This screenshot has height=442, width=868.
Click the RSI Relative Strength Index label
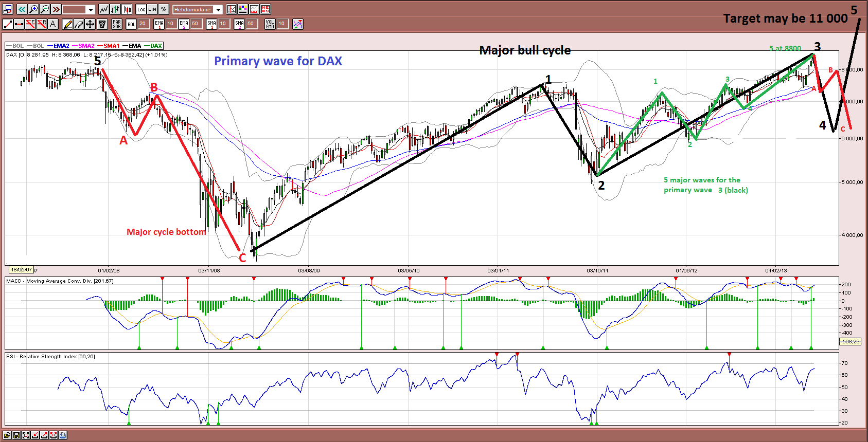[x=50, y=356]
